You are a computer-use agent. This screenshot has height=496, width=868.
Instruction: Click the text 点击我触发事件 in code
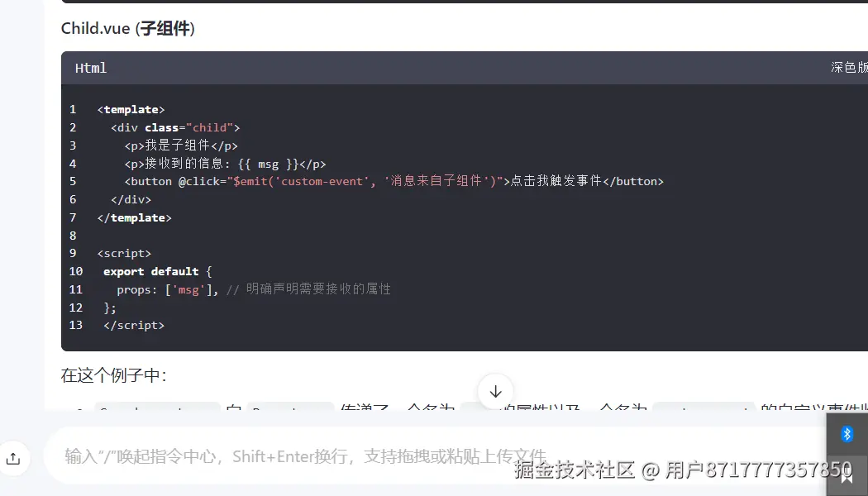pos(556,181)
